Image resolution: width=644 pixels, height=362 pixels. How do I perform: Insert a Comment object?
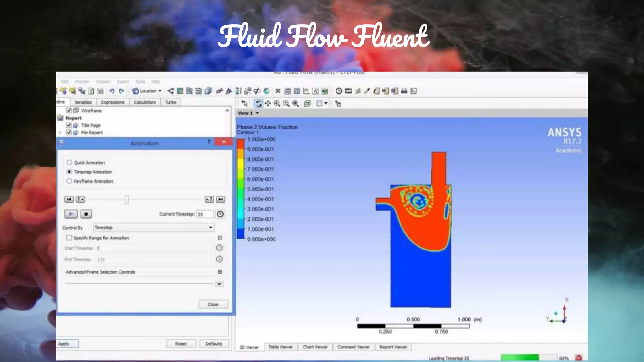315,91
